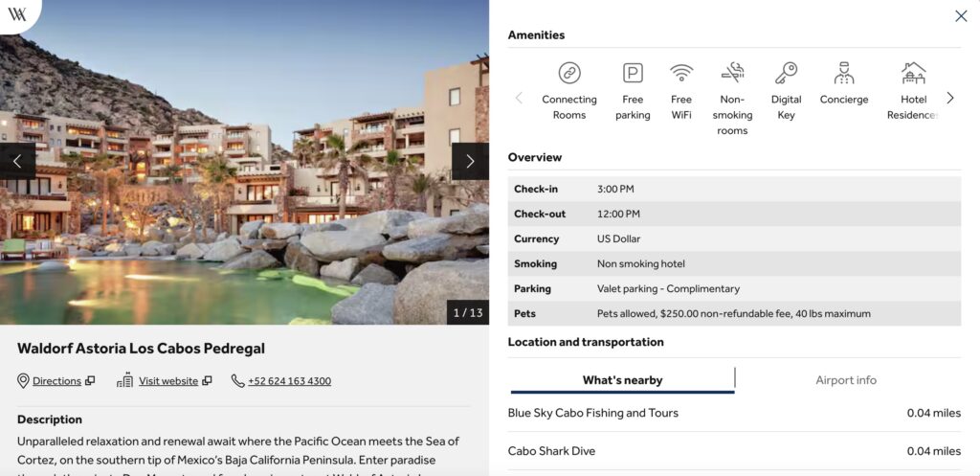Click the Concierge amenity icon
This screenshot has height=476, width=980.
844,73
